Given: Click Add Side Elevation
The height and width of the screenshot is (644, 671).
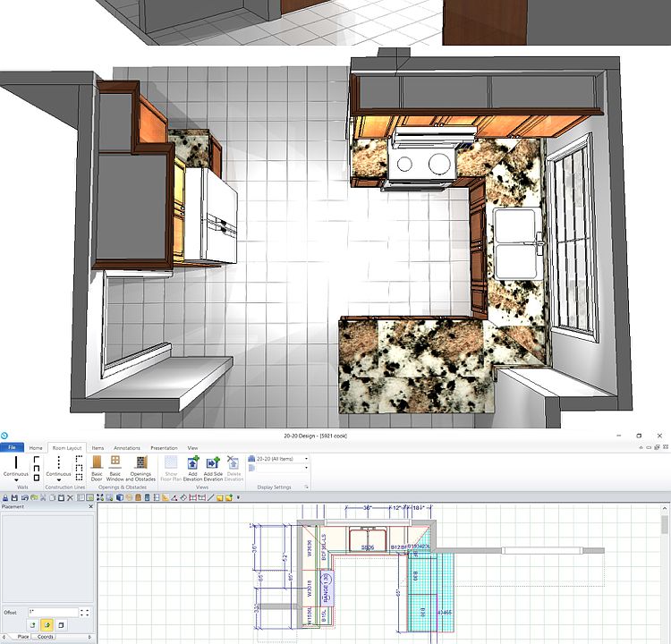Looking at the screenshot, I should 213,468.
